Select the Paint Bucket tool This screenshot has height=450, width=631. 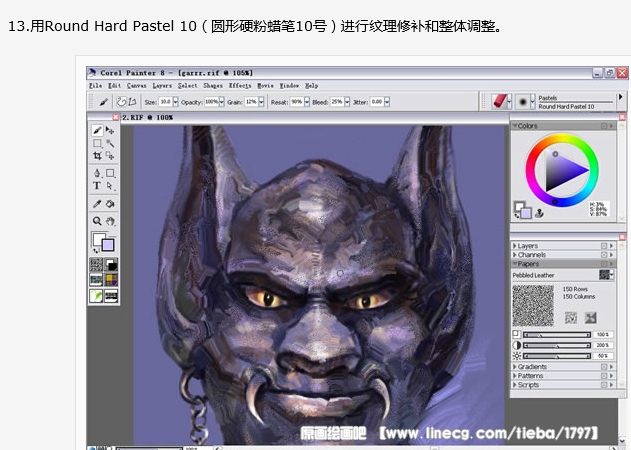110,204
